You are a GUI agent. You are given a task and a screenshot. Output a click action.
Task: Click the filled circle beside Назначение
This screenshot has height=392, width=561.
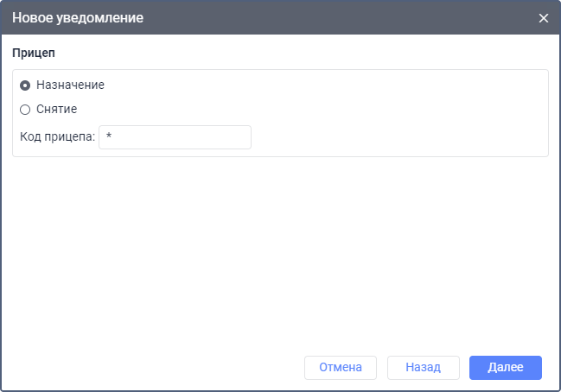(x=25, y=85)
